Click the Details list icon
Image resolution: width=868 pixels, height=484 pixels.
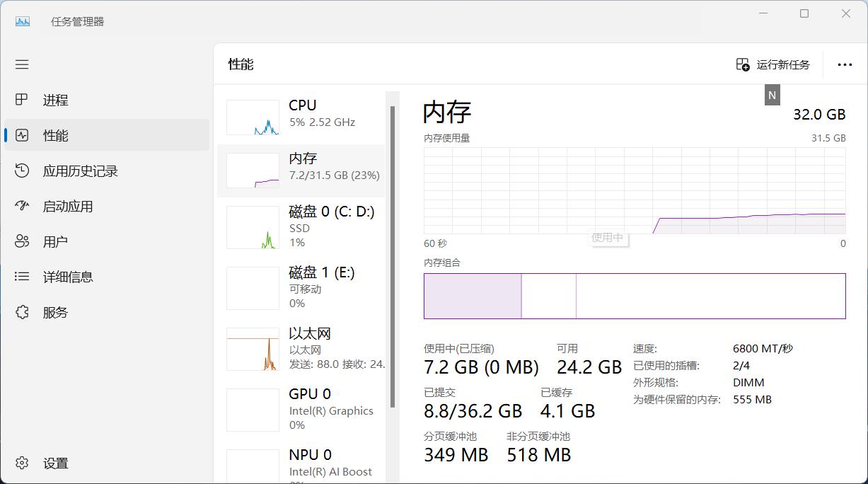coord(22,277)
